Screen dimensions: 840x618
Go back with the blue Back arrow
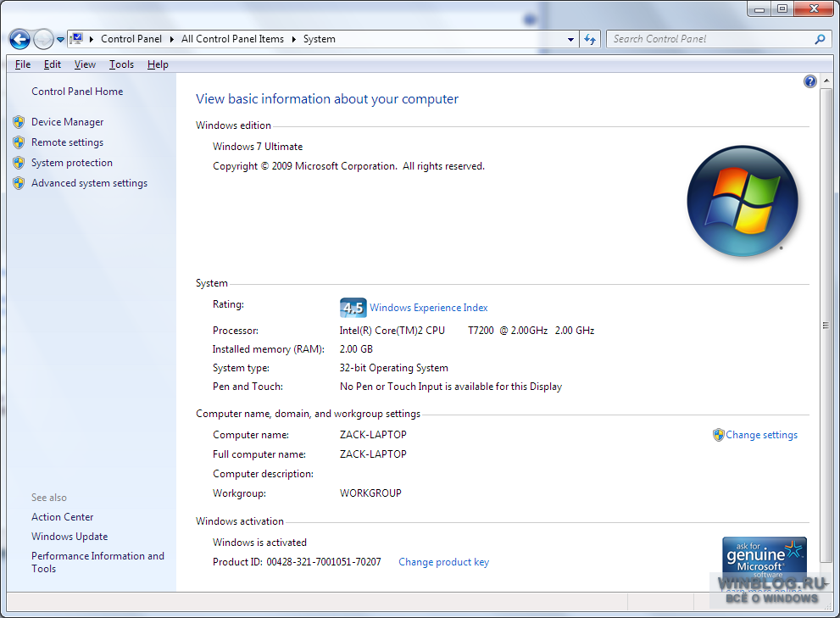[19, 39]
